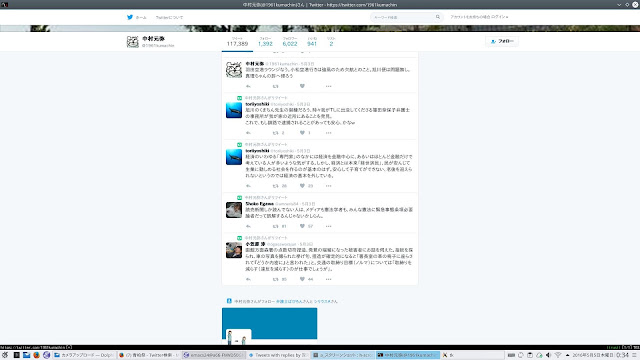
Task: Click the blue card below the follow notice
Action: point(269,323)
